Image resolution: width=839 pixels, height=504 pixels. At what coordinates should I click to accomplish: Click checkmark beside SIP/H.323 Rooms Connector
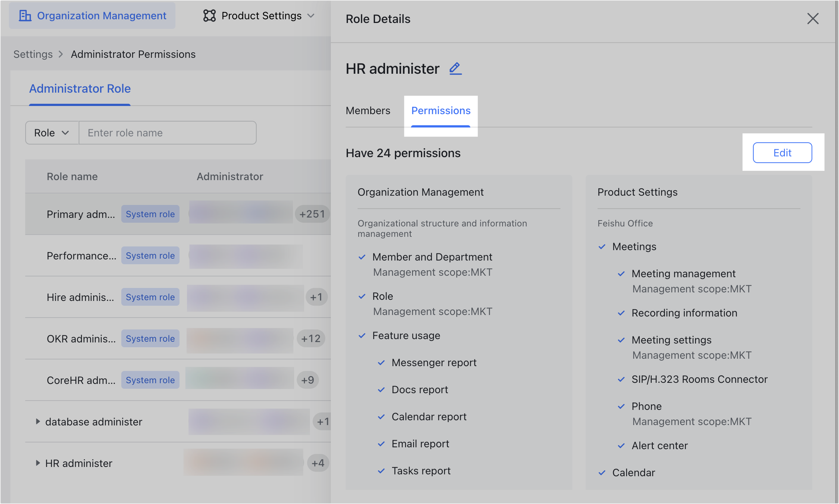pyautogui.click(x=621, y=379)
